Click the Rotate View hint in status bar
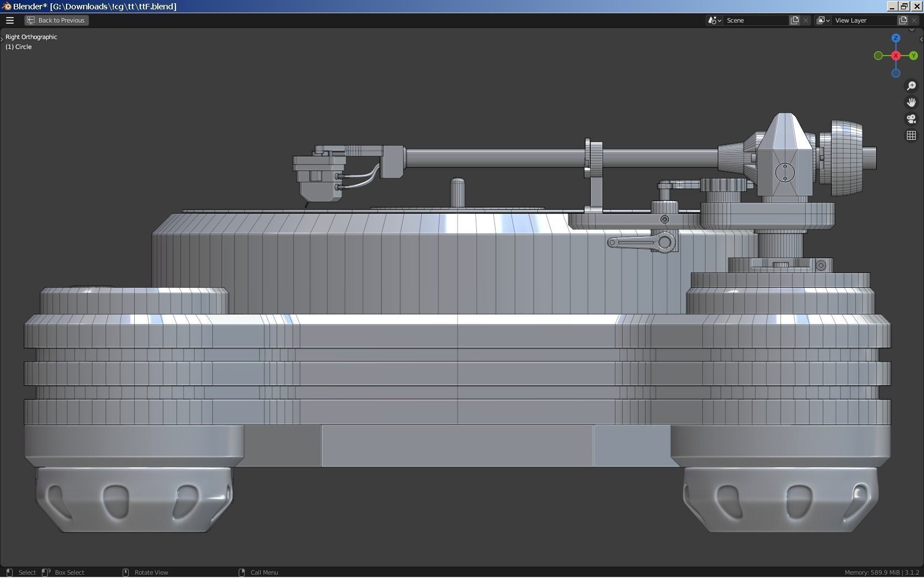 151,572
